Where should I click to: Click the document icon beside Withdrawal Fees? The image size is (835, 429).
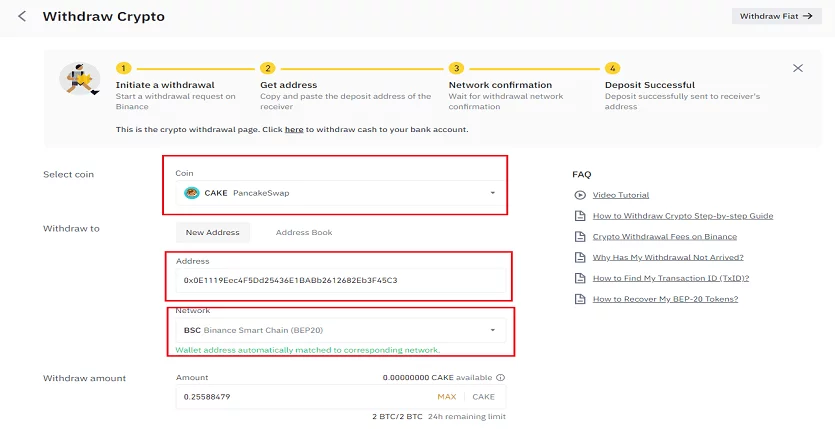pos(580,237)
